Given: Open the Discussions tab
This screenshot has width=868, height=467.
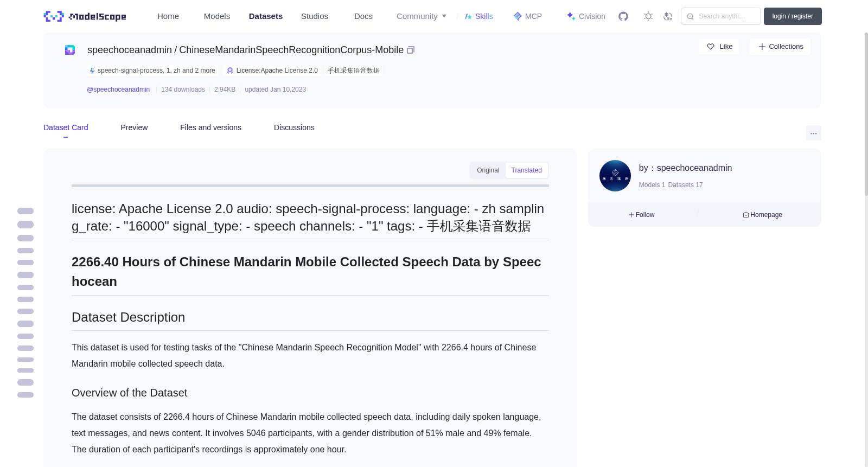Looking at the screenshot, I should (x=294, y=127).
